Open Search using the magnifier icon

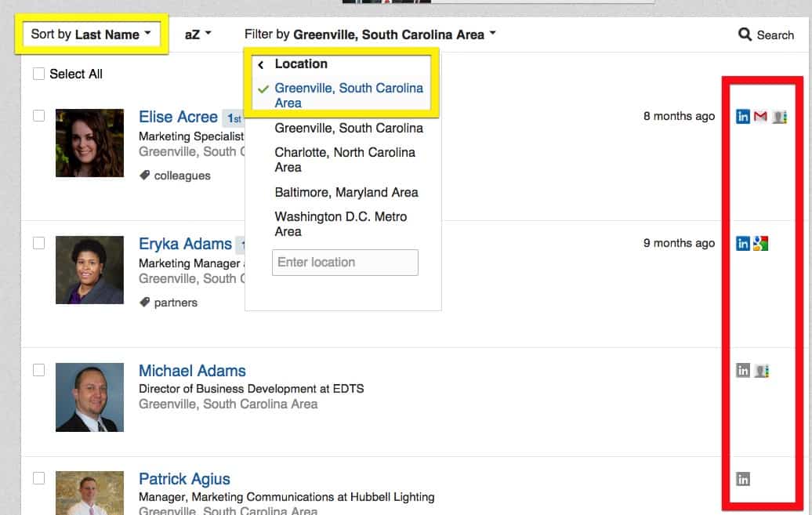[x=745, y=34]
